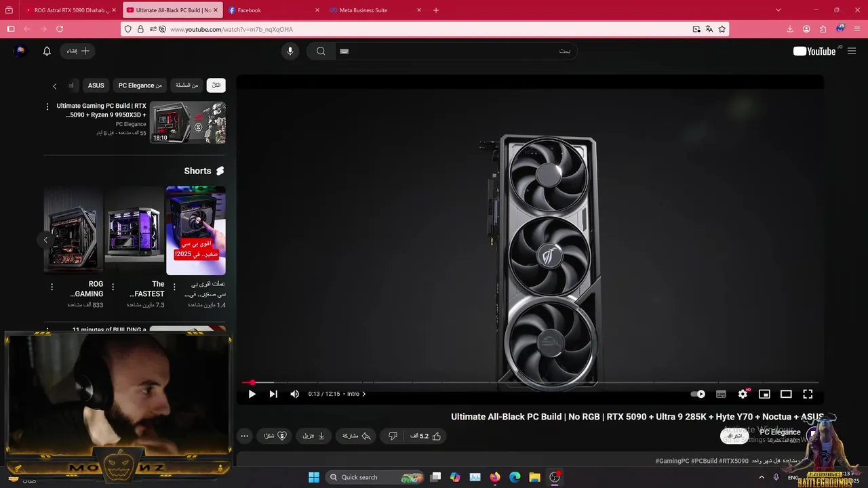868x488 pixels.
Task: Open File Explorer from taskbar
Action: 534,477
